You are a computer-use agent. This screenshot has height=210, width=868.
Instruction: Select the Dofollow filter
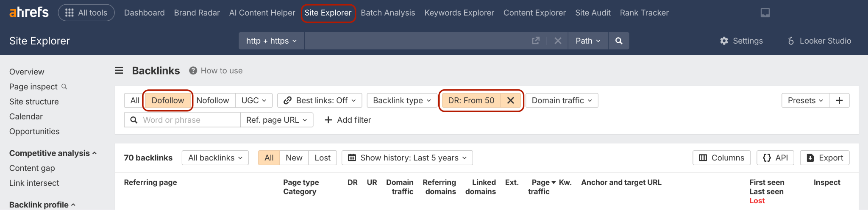pyautogui.click(x=168, y=100)
